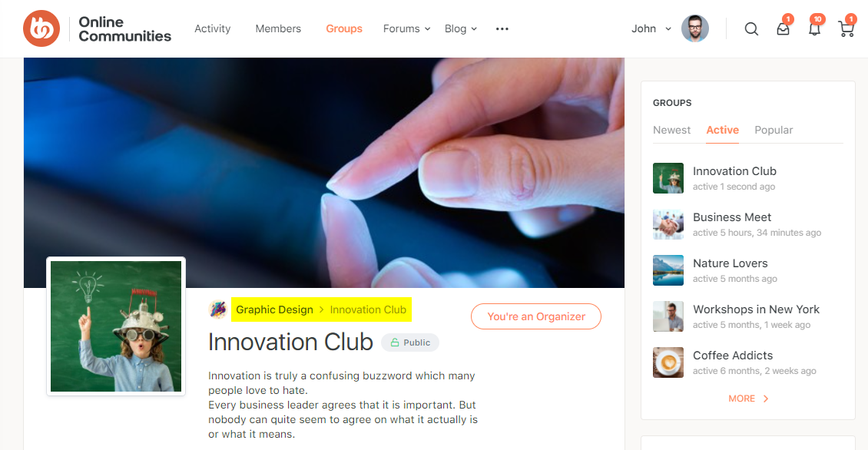Open the messages inbox icon

(x=783, y=28)
